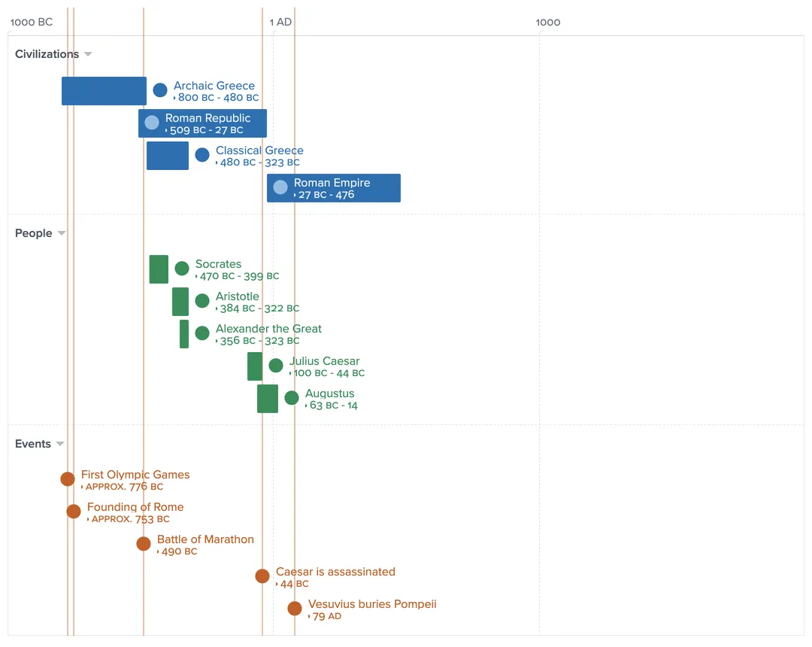The height and width of the screenshot is (647, 812).
Task: Click the Alexander the Great green dot
Action: pyautogui.click(x=202, y=333)
